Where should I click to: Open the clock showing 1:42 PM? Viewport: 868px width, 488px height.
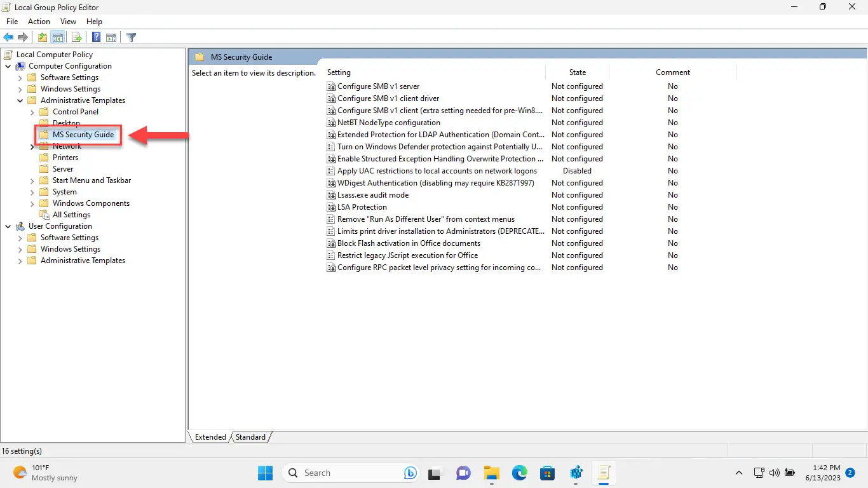822,473
